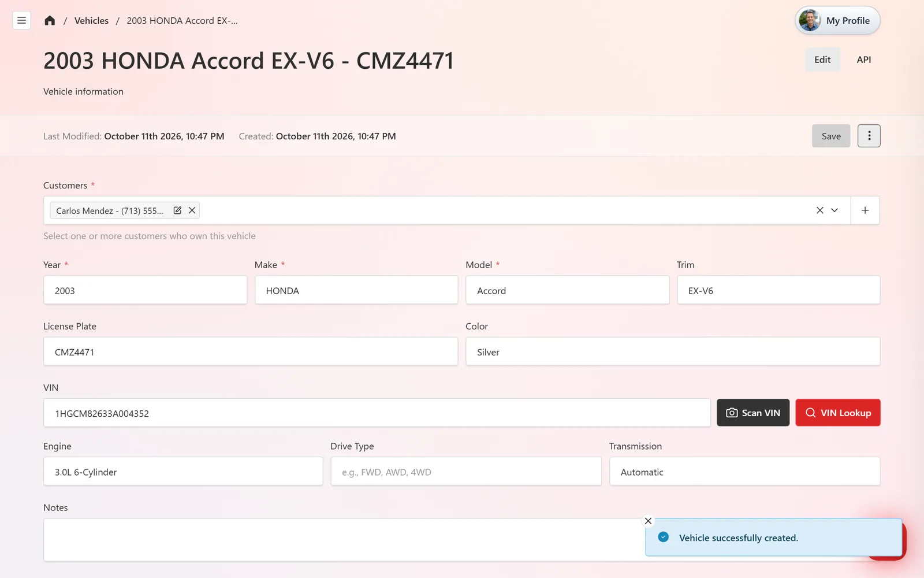The image size is (924, 578).
Task: Click the Created date text
Action: tap(336, 136)
